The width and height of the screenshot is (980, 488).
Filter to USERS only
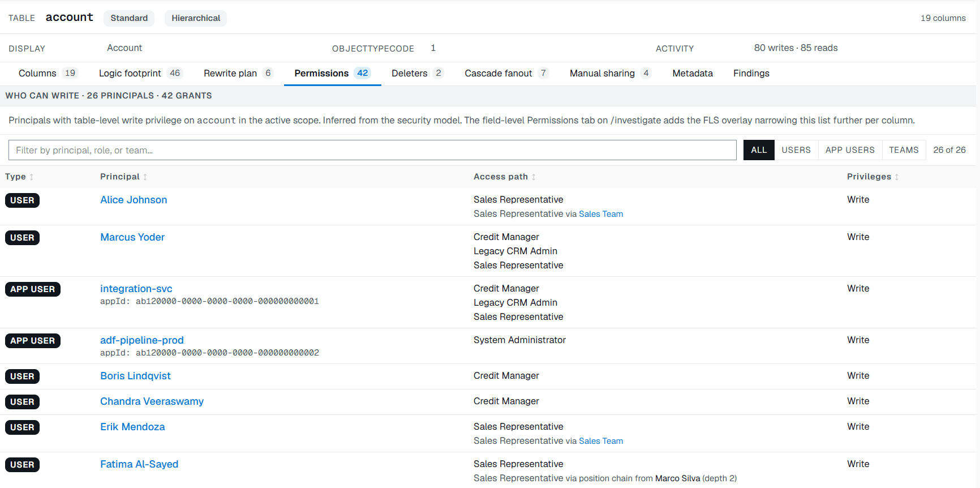point(796,150)
